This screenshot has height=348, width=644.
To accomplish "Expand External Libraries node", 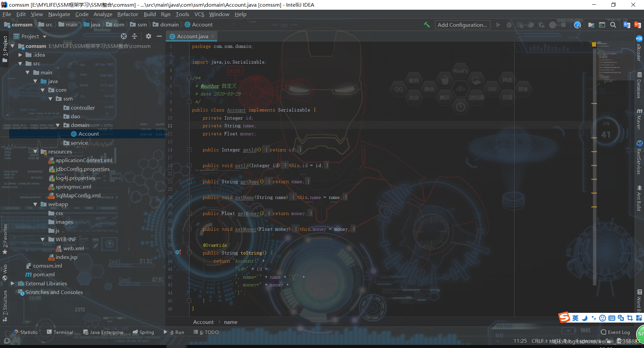I will 12,283.
